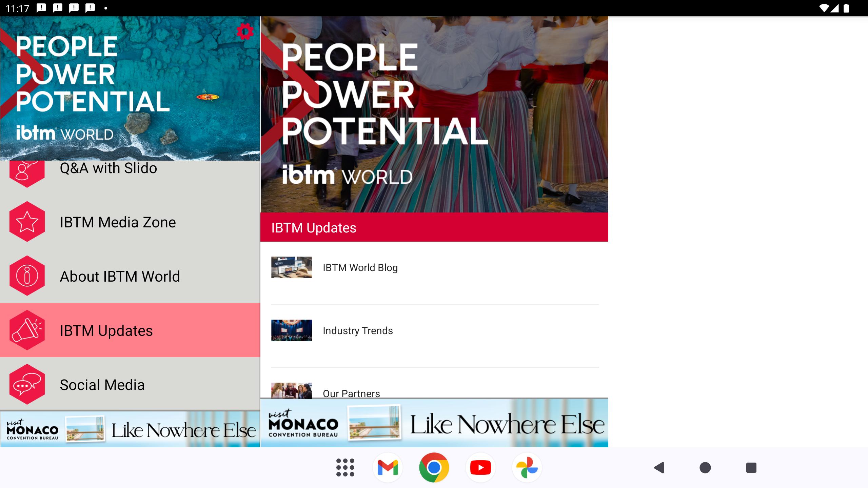Image resolution: width=868 pixels, height=488 pixels.
Task: Open the Industry Trends entry
Action: (x=434, y=336)
